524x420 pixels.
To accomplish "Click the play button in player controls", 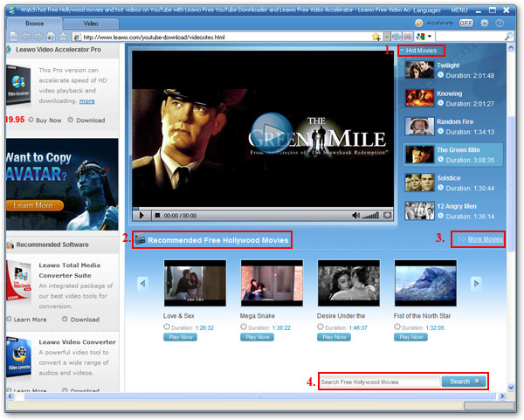I will pos(141,216).
